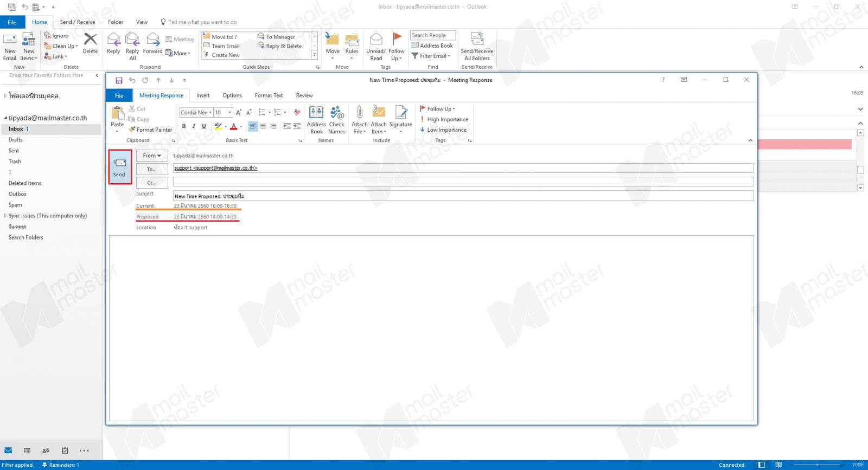Click Reply All icon
The width and height of the screenshot is (868, 470).
(132, 40)
